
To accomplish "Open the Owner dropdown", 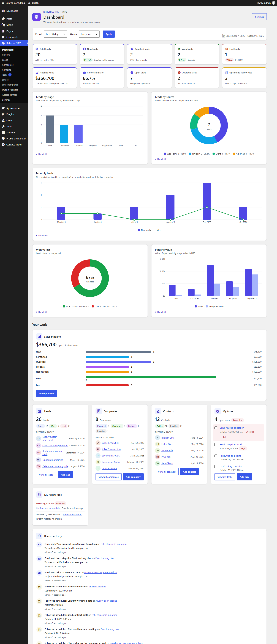I will 89,34.
